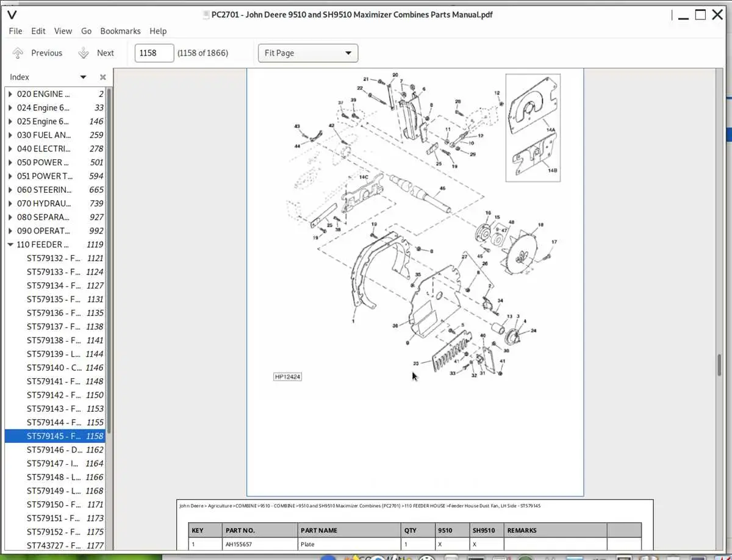Select index entry ST579150
Screen dimensions: 732x560
tap(55, 504)
